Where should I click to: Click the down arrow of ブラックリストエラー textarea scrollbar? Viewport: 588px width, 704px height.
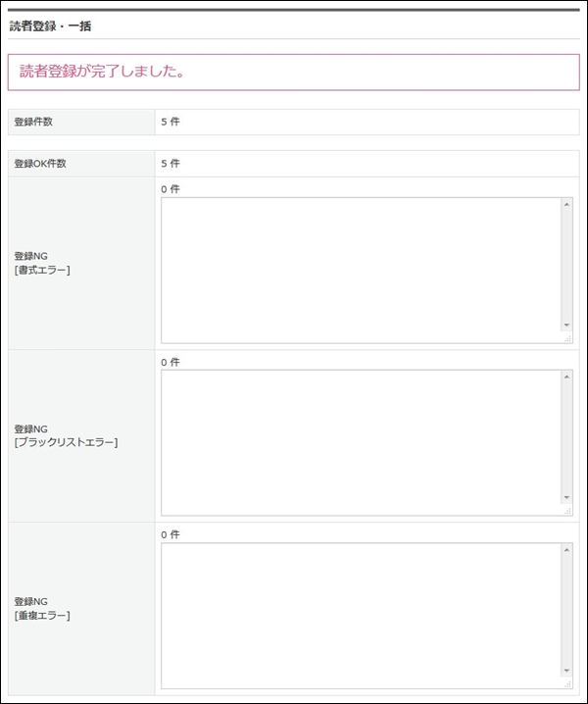[x=566, y=497]
